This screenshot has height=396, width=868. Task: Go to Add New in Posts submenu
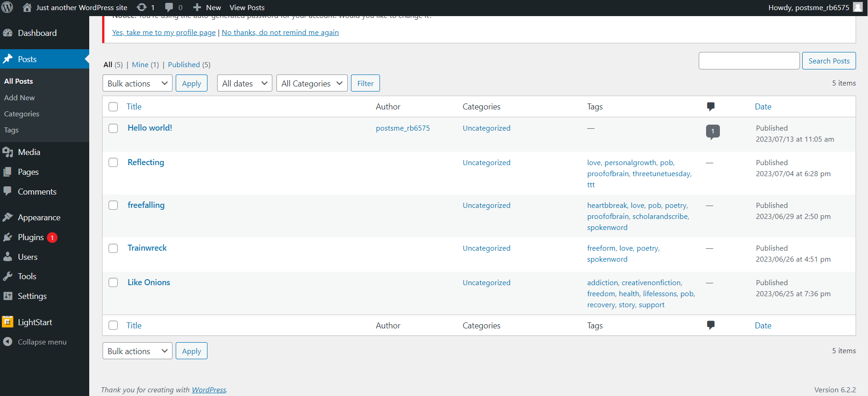pos(19,98)
